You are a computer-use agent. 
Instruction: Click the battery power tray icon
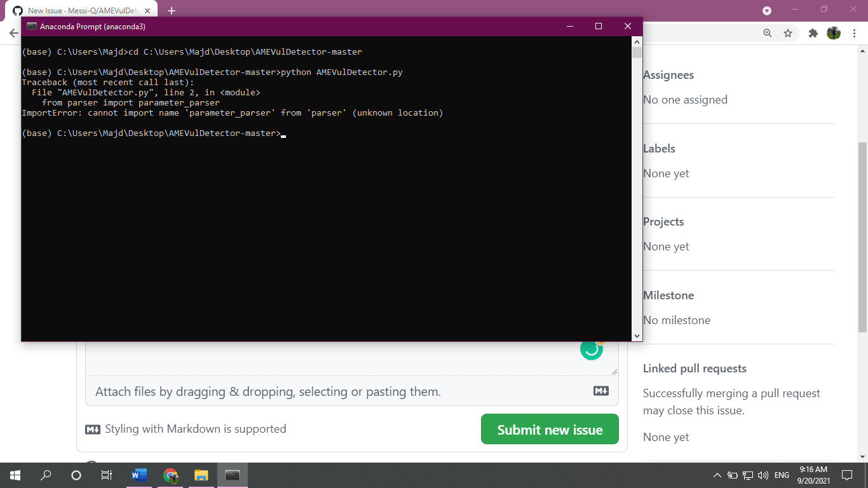(733, 475)
